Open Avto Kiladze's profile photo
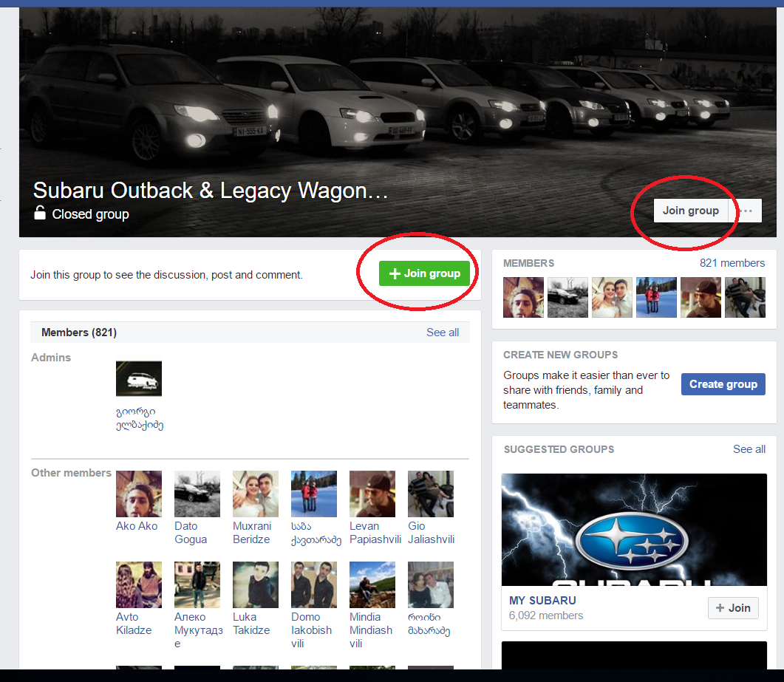The width and height of the screenshot is (784, 682). [139, 584]
